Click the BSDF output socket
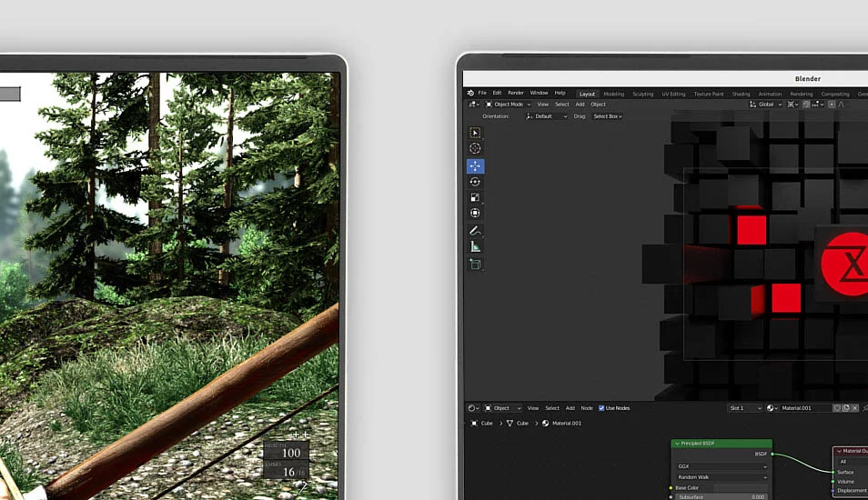Screen dimensions: 868x500 772,455
